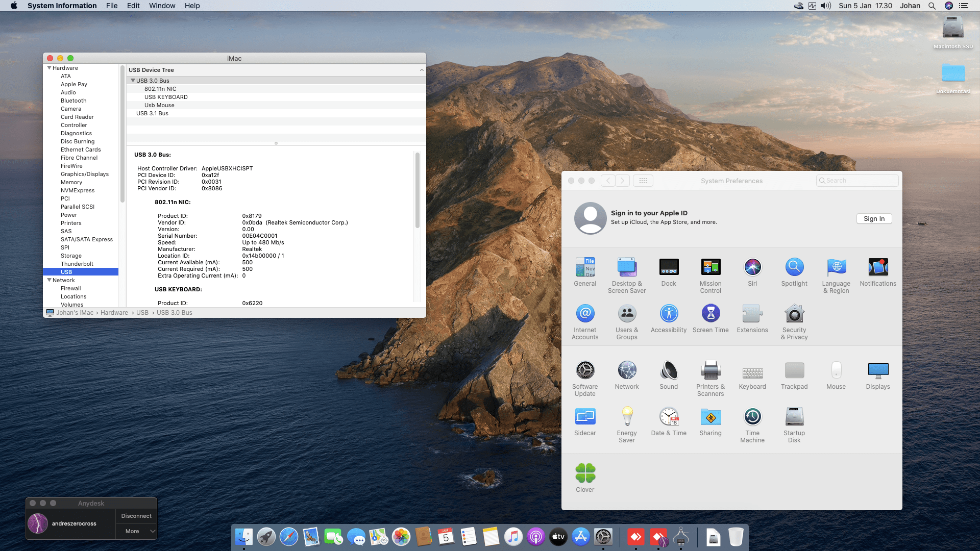Open Notification Center from menu bar

[964, 6]
